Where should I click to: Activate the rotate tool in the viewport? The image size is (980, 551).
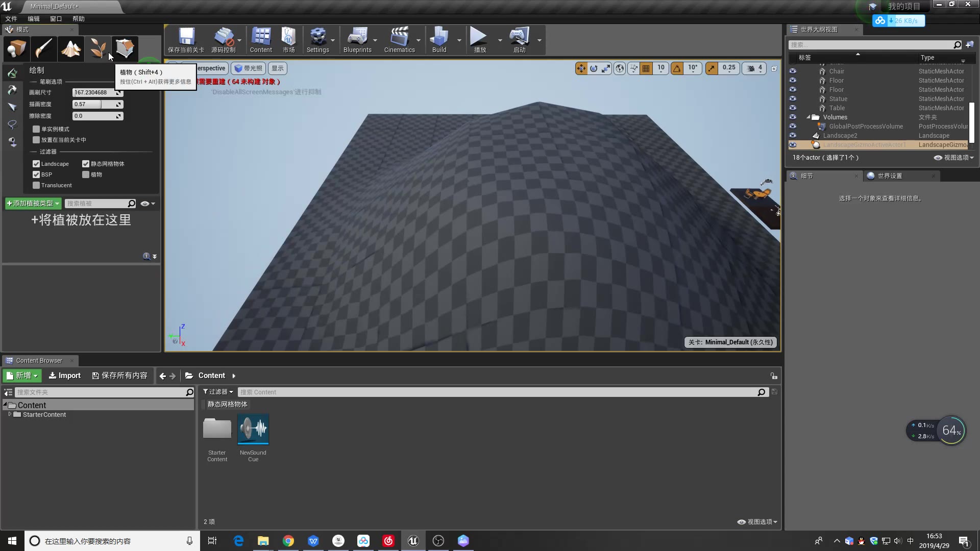tap(594, 68)
